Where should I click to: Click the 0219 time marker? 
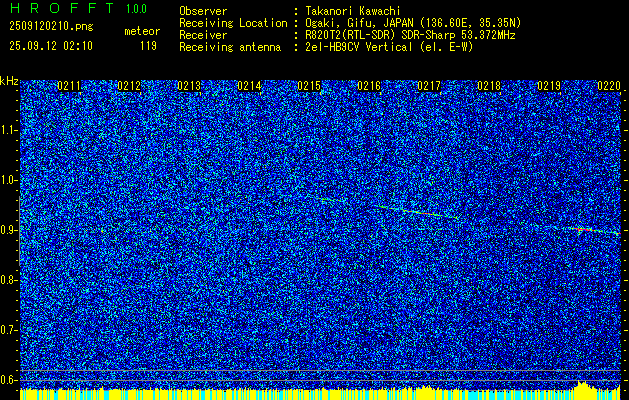pos(549,86)
